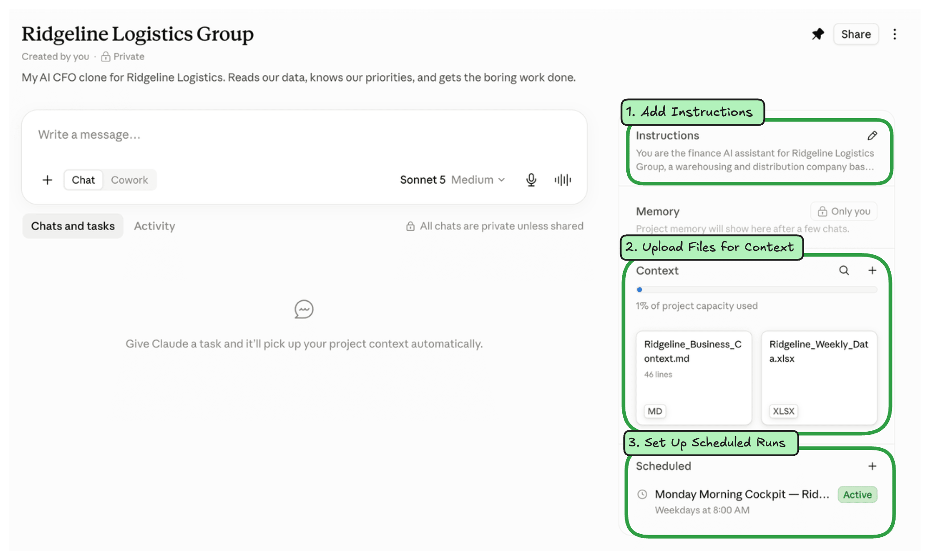Click the Write a message input field
This screenshot has height=560, width=929.
(x=304, y=135)
